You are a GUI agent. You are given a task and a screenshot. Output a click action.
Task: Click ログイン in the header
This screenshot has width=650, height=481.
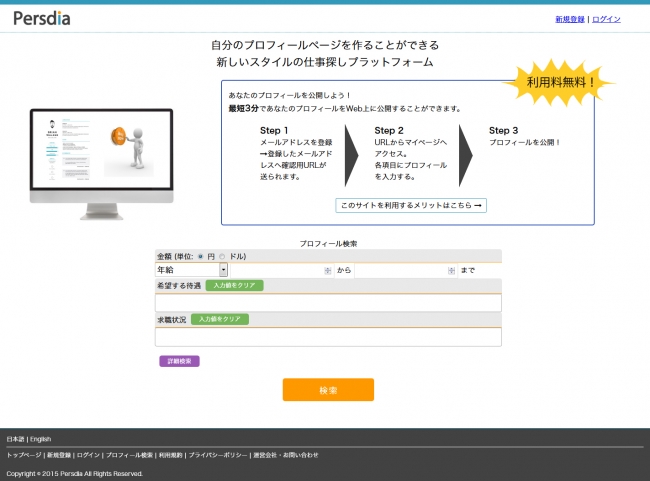click(x=606, y=19)
